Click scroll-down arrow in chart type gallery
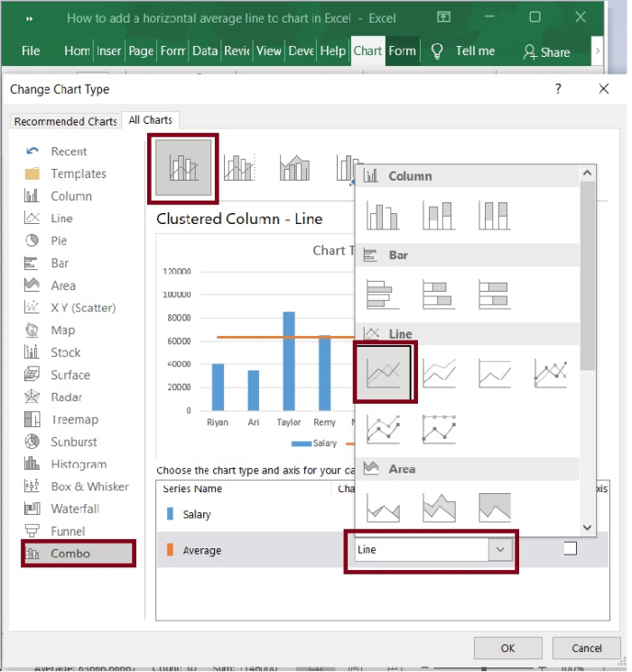The width and height of the screenshot is (632, 672). coord(588,527)
